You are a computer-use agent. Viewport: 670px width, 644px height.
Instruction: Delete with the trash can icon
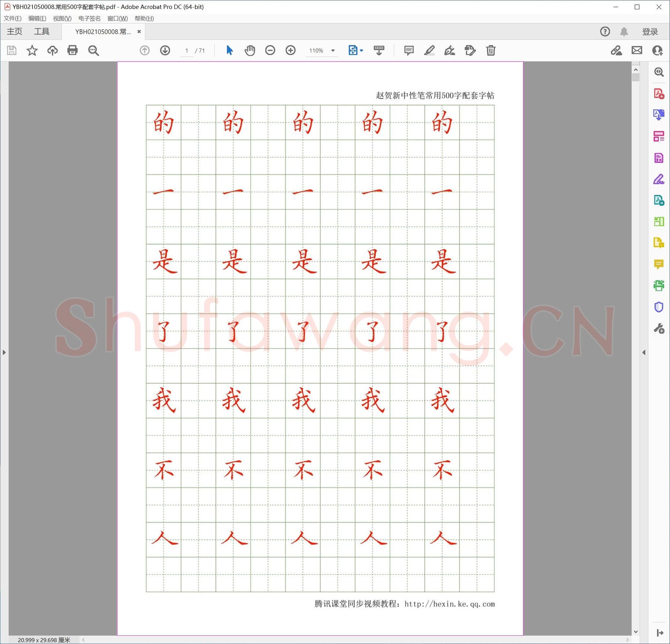(491, 50)
